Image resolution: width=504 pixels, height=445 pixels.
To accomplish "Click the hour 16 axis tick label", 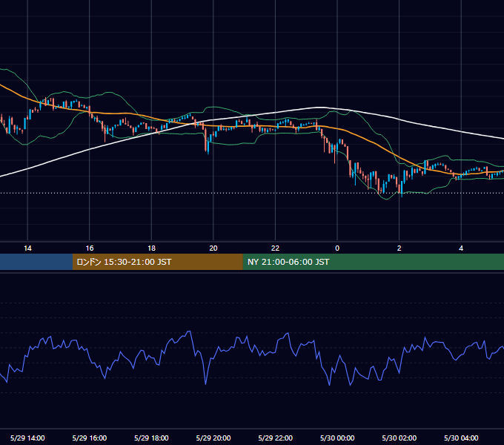I will click(x=90, y=248).
